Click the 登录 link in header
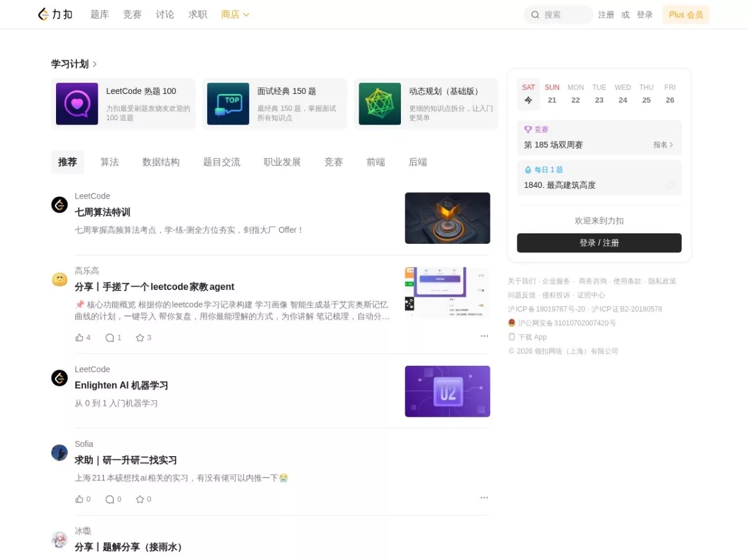Viewport: 747px width, 560px height. coord(645,14)
